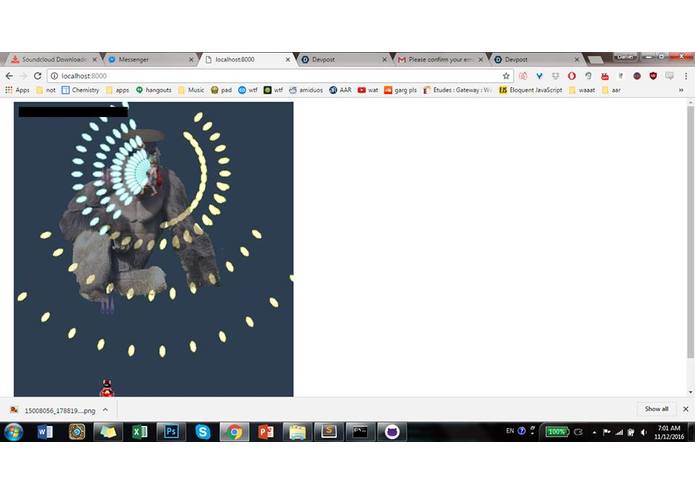
Task: Click the volume icon in system tray
Action: click(643, 432)
